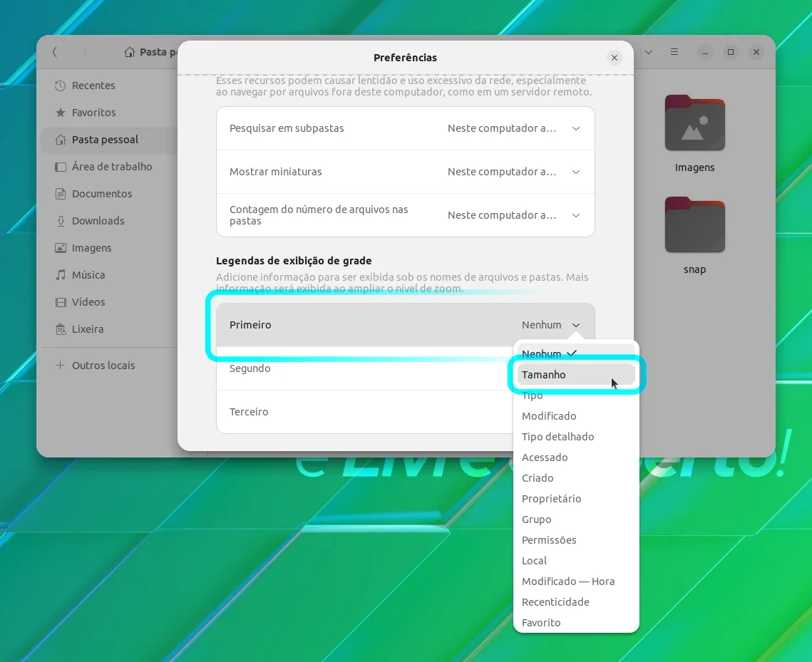Select Permissões option

click(x=576, y=540)
